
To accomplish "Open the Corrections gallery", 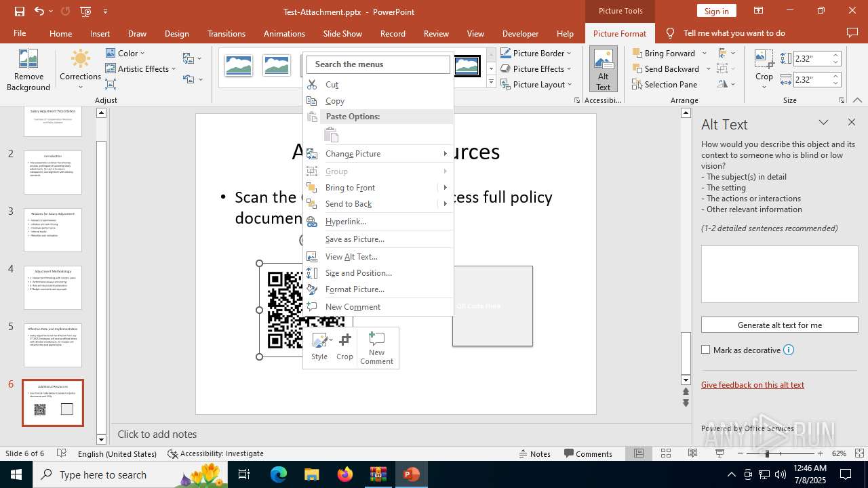I will point(80,70).
